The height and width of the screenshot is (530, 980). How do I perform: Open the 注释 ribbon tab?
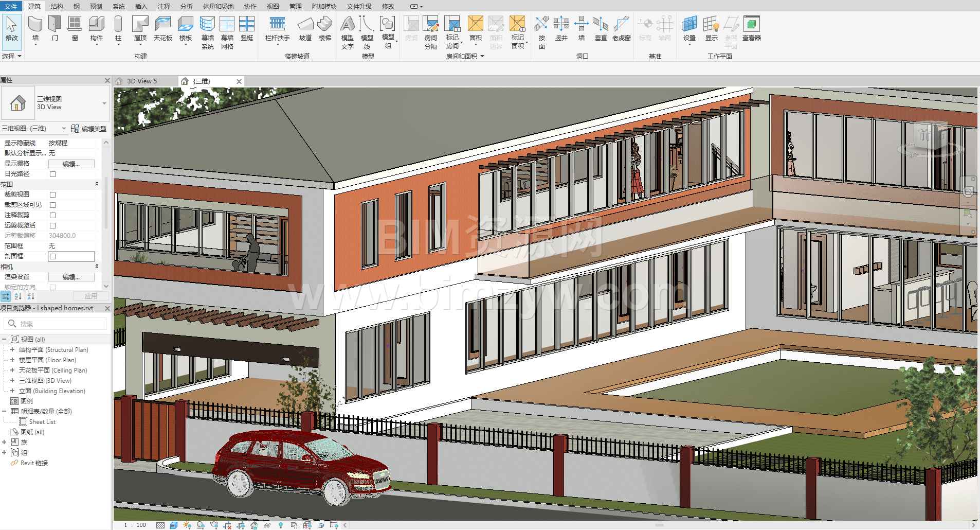tap(164, 6)
